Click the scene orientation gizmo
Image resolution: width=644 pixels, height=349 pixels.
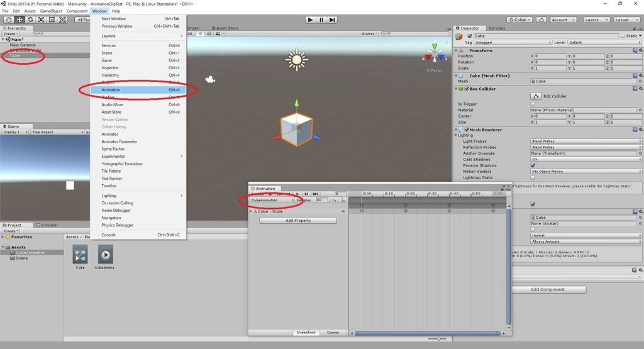coord(435,53)
